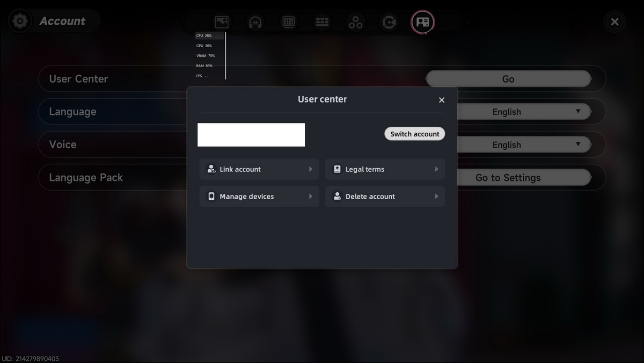Close the settings screen with top-right X

point(614,21)
